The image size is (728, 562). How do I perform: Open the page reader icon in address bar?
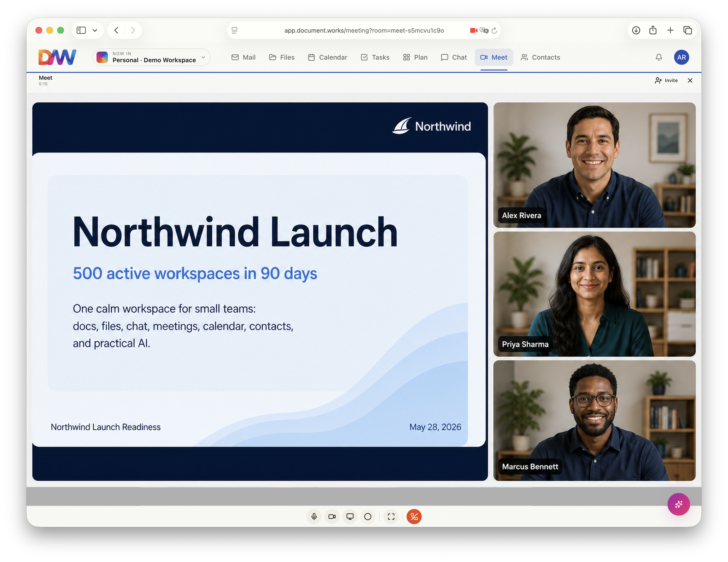pyautogui.click(x=234, y=30)
